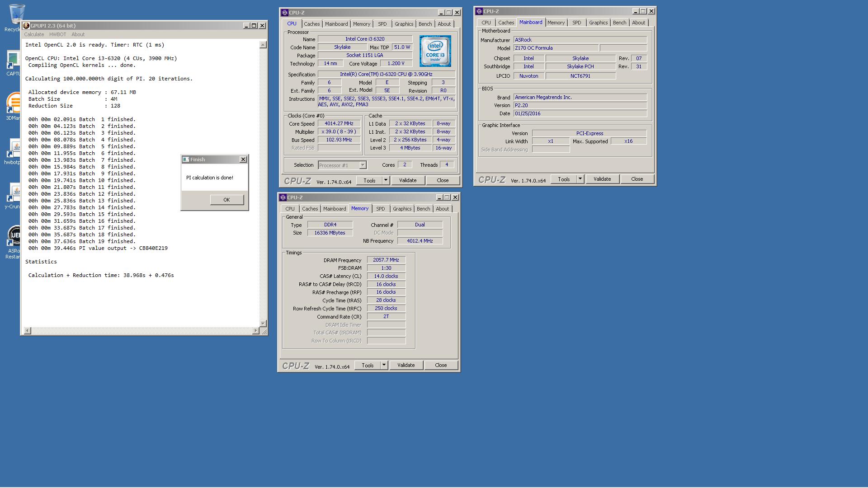Viewport: 868px width, 488px height.
Task: Switch to Bench tab in CPU window
Action: pos(425,24)
